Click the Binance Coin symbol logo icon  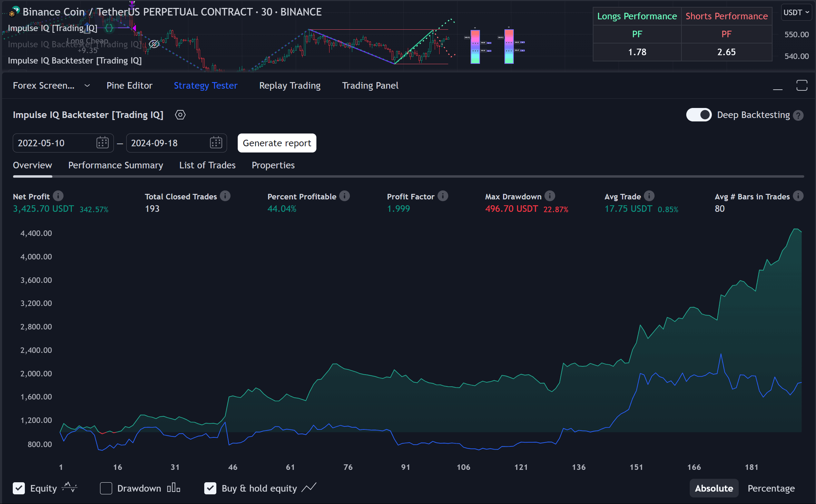point(14,12)
